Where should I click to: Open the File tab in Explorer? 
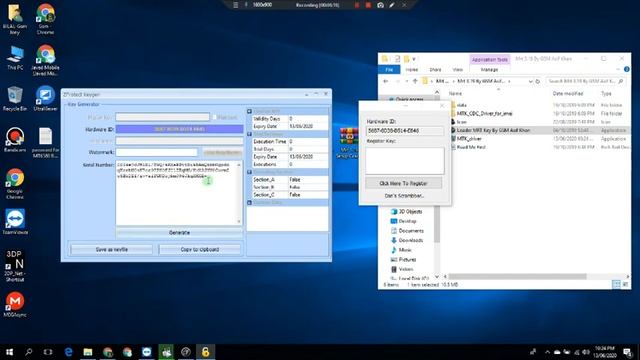pyautogui.click(x=389, y=70)
